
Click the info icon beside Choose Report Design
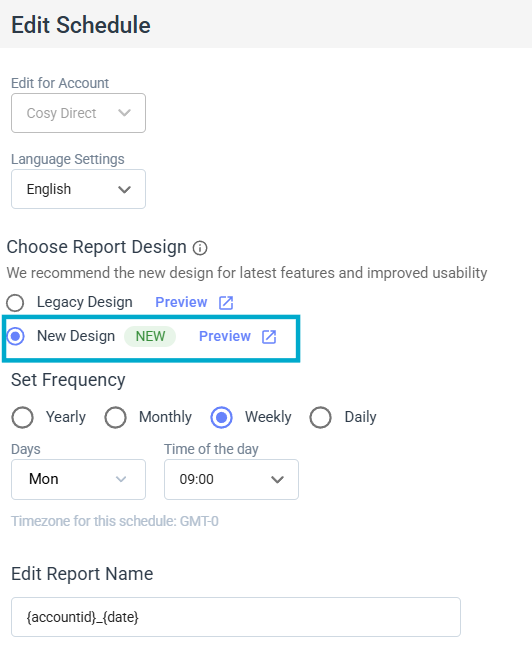click(200, 248)
